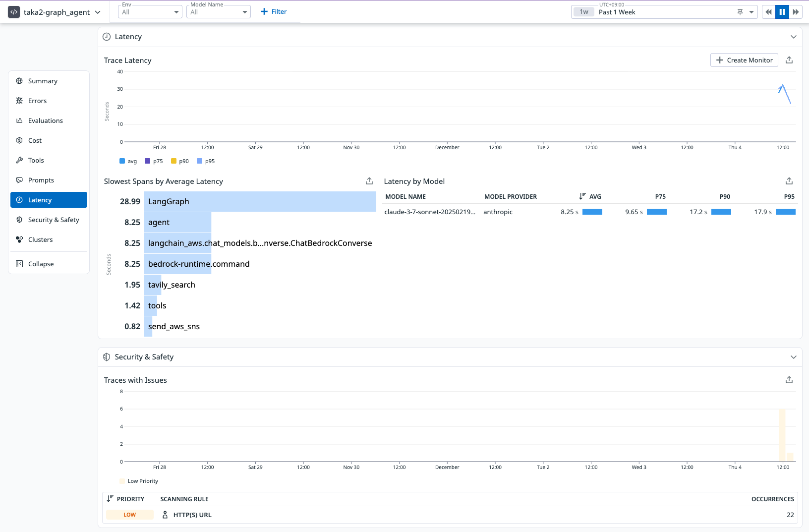Toggle the p90 legend series
The image size is (809, 532).
tap(180, 161)
